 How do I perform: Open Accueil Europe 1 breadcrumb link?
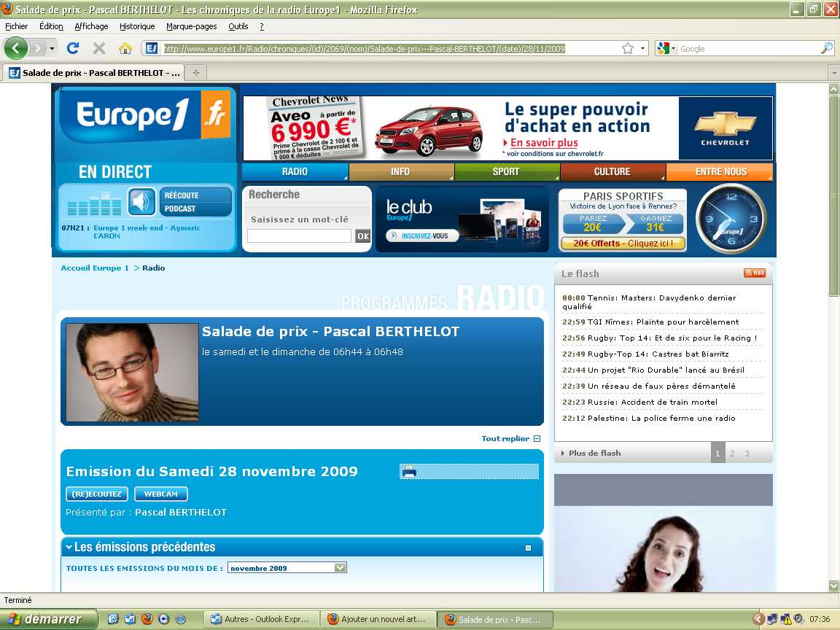pos(95,268)
